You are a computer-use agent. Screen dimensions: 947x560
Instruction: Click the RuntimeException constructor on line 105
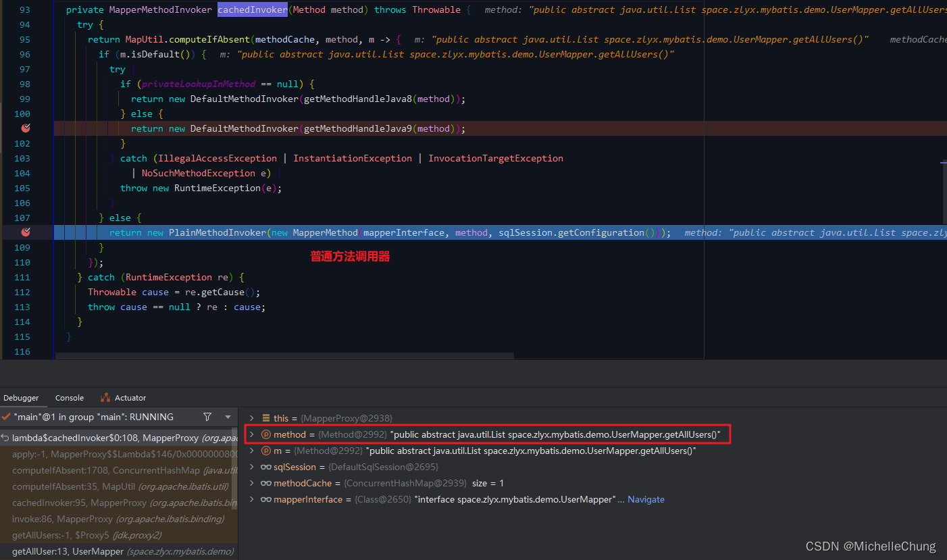click(x=217, y=188)
